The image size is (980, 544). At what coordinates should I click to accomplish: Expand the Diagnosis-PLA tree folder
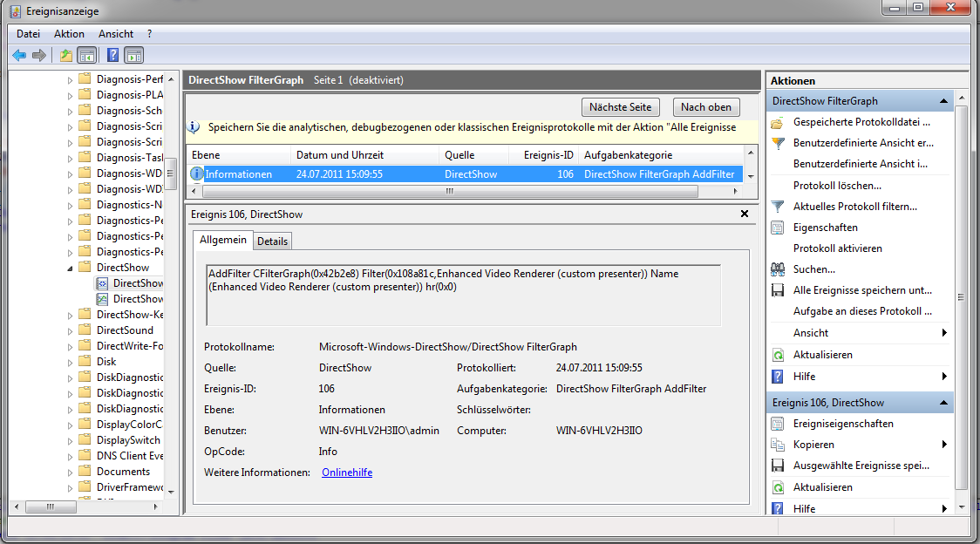(x=71, y=95)
